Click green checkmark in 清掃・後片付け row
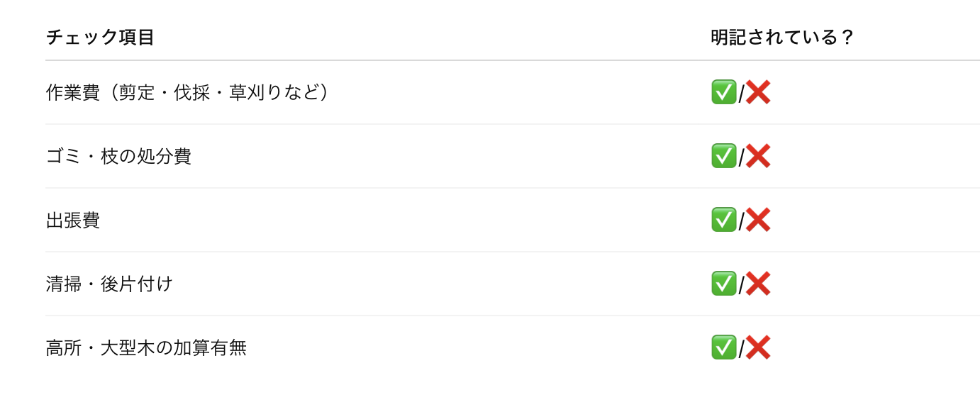Viewport: 980px width, 407px height. 724,284
